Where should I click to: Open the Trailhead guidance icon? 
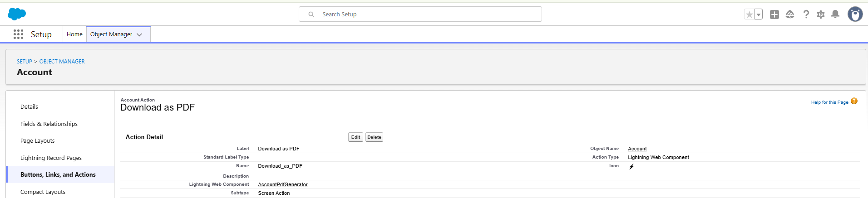tap(790, 14)
